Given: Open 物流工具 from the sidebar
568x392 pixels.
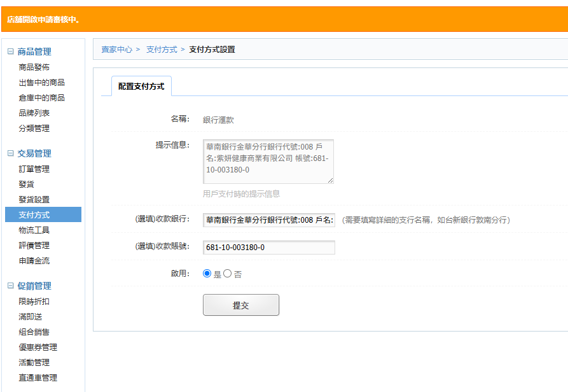Looking at the screenshot, I should click(x=34, y=230).
